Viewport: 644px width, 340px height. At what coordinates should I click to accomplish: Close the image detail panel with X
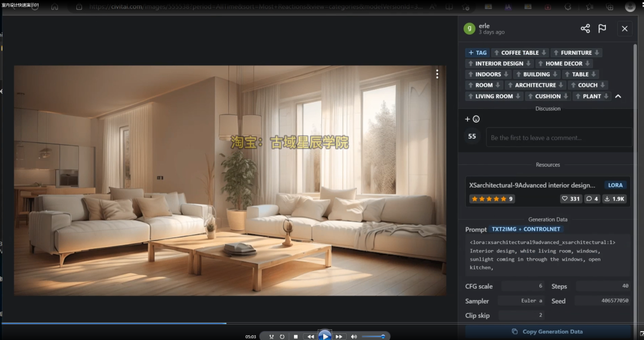624,29
